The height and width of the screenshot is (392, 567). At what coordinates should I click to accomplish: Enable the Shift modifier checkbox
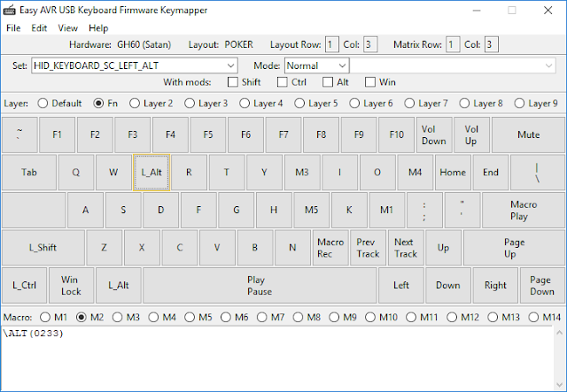232,82
